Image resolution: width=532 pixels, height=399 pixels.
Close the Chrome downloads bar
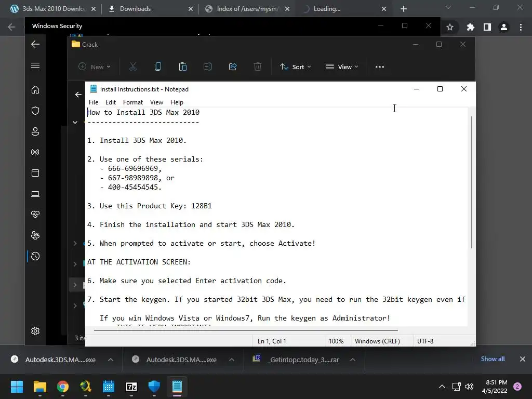[523, 359]
